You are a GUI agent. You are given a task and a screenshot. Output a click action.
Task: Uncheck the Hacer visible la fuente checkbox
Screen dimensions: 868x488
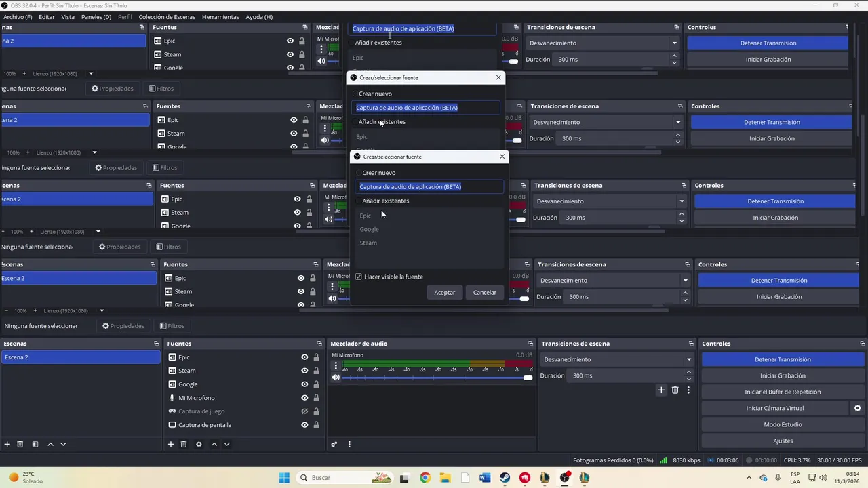tap(359, 277)
